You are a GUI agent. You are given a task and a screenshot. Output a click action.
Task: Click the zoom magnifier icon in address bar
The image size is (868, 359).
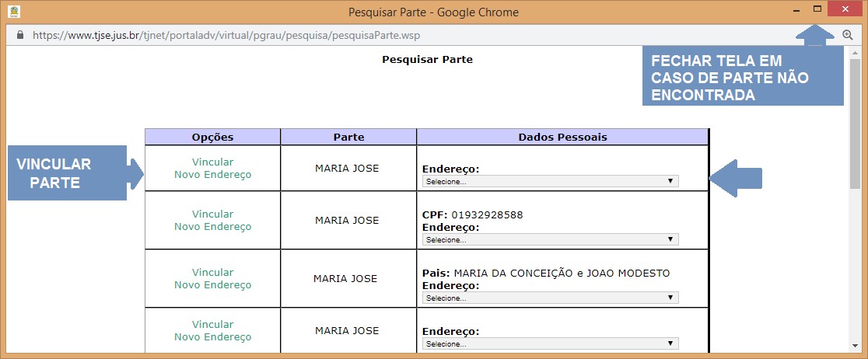coord(848,35)
